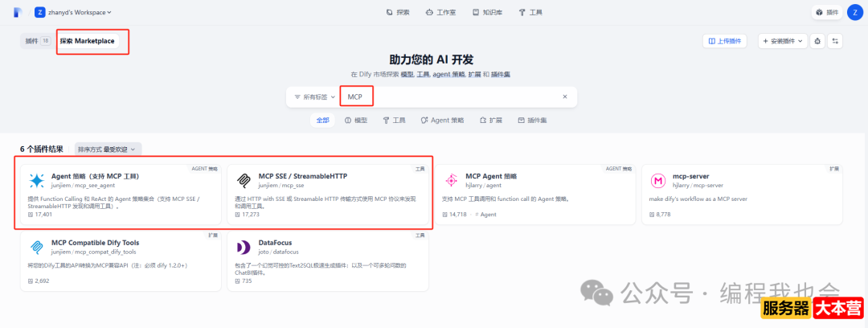Click the 助力您的 AI 开发 heading

pyautogui.click(x=432, y=59)
